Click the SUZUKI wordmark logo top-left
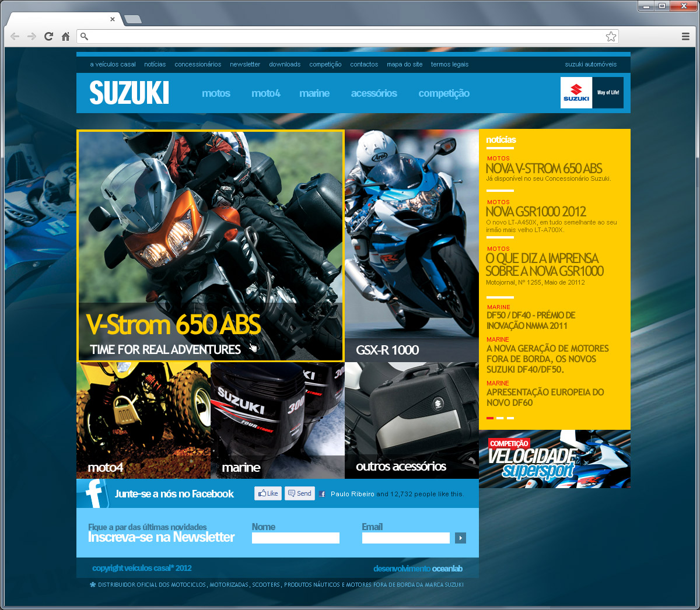700x610 pixels. pyautogui.click(x=128, y=92)
